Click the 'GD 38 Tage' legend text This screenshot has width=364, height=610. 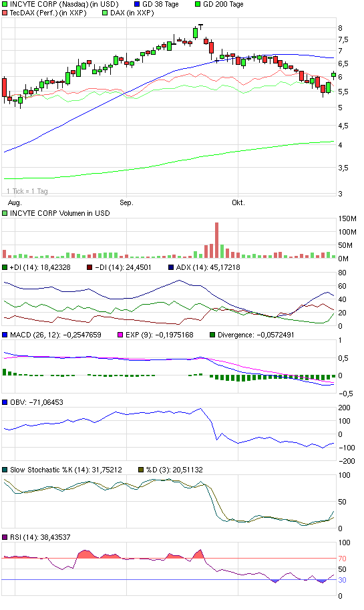click(x=160, y=4)
